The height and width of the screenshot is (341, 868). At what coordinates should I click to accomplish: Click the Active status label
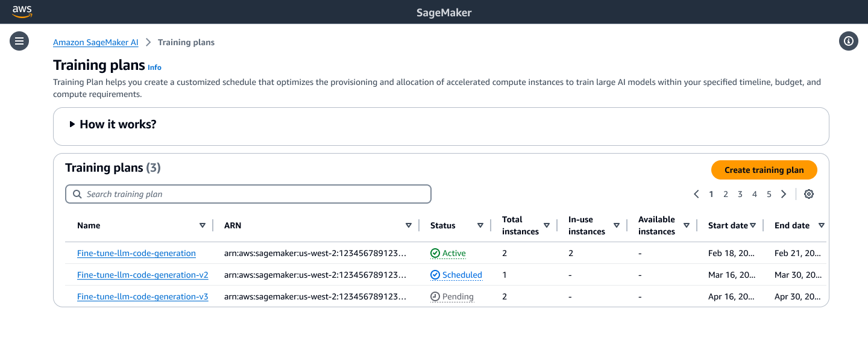(x=454, y=254)
